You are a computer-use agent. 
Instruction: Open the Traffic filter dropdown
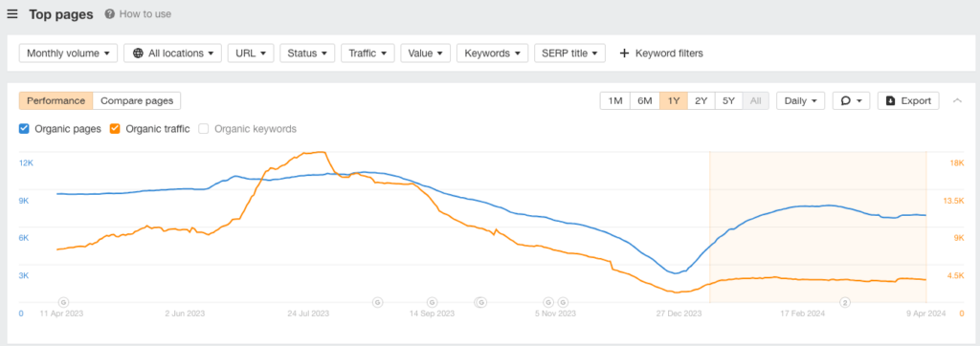(367, 54)
